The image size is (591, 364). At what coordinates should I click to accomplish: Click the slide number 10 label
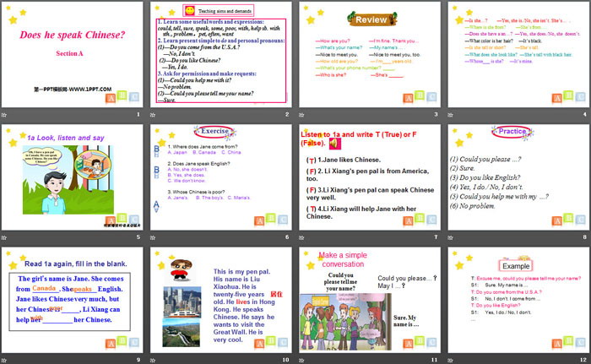285,360
